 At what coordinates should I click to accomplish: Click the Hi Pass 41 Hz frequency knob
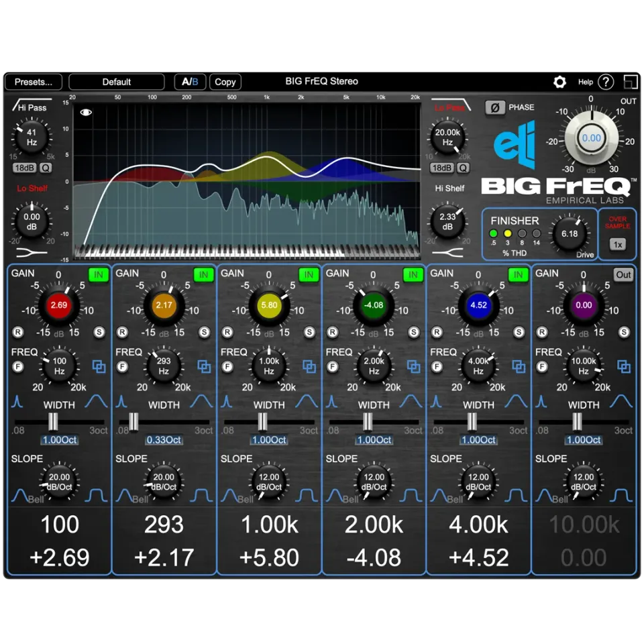pos(32,138)
